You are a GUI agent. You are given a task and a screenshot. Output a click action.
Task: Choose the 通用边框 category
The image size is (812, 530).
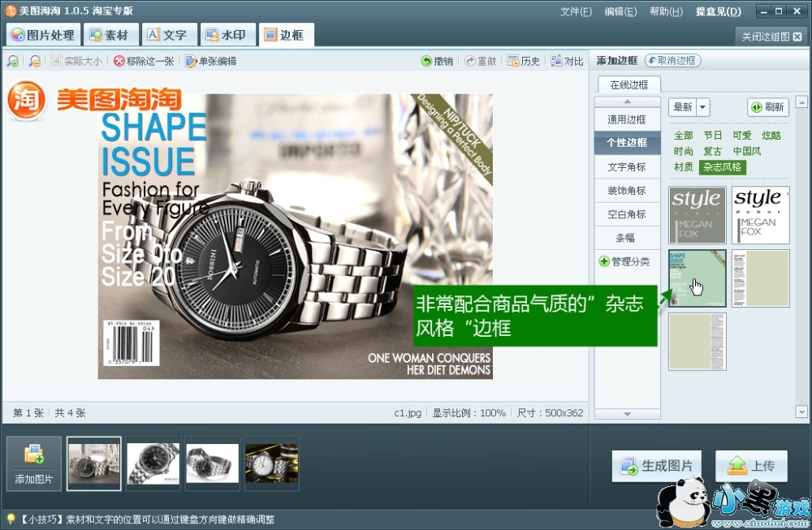coord(627,119)
